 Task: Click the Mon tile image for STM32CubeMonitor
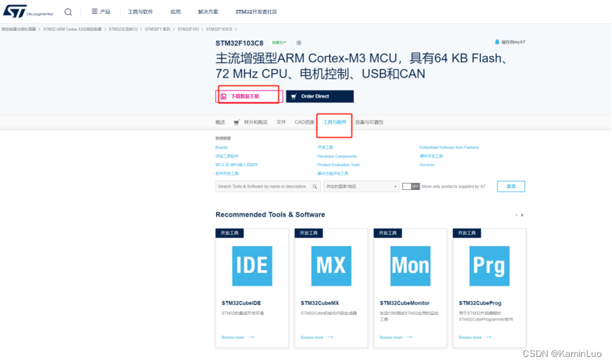pos(410,266)
